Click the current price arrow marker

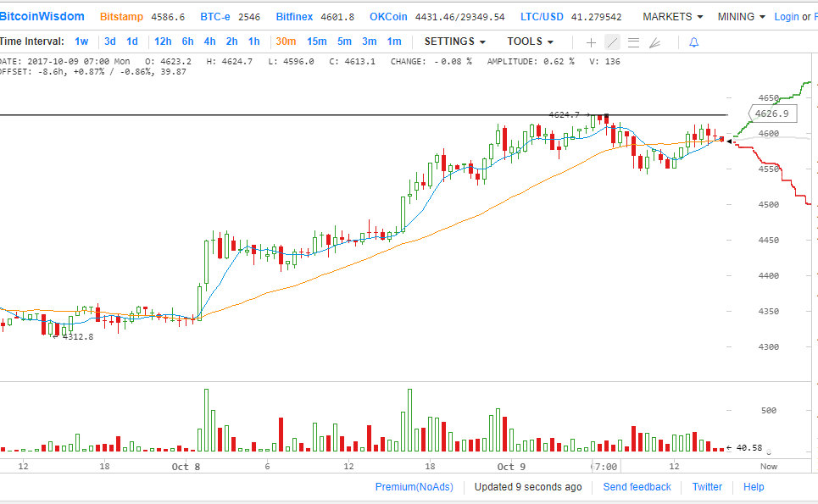[x=729, y=141]
